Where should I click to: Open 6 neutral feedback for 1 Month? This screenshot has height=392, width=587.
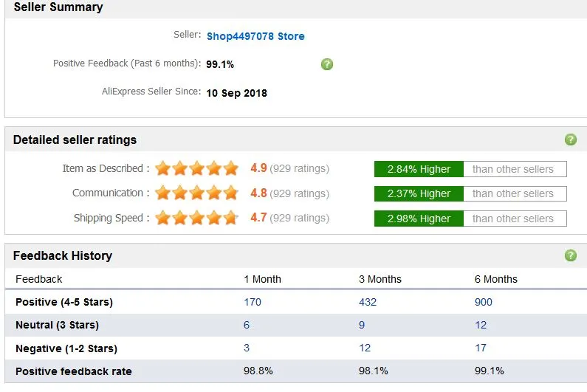click(x=247, y=325)
